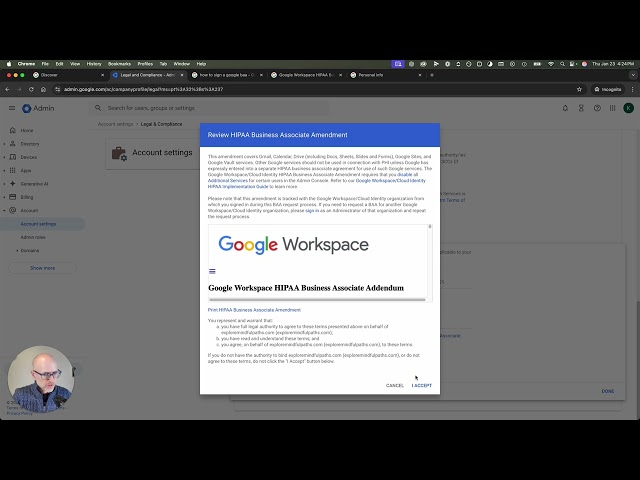The height and width of the screenshot is (480, 640).
Task: Open the Window menu
Action: (182, 64)
